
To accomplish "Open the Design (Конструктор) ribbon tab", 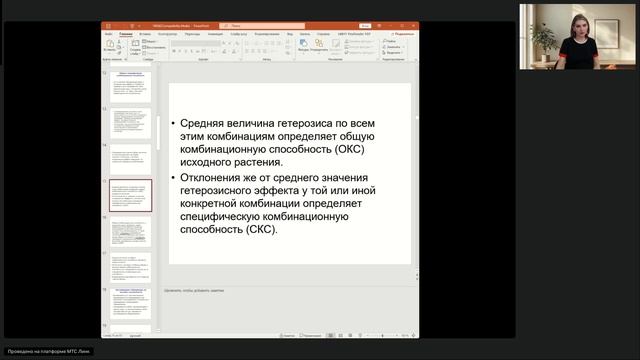I will [167, 34].
